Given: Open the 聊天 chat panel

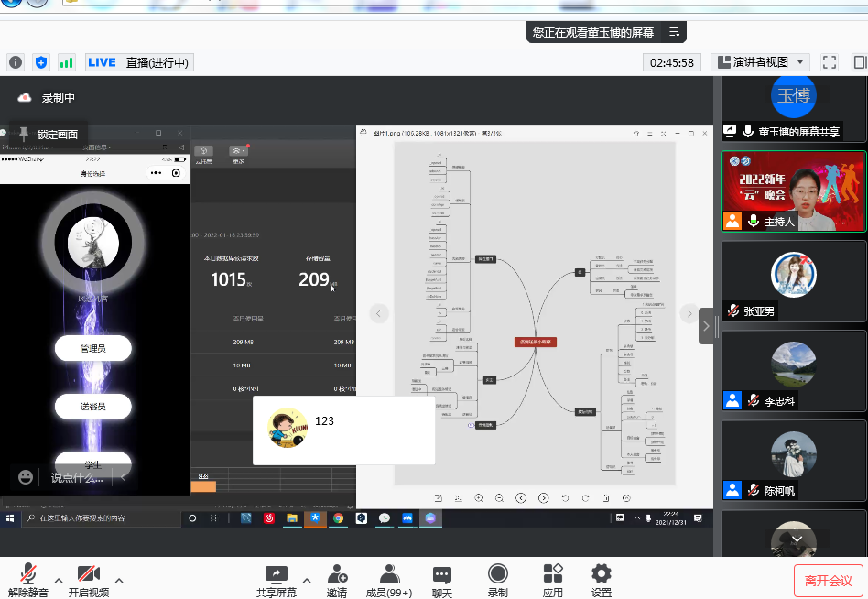Looking at the screenshot, I should [x=442, y=580].
